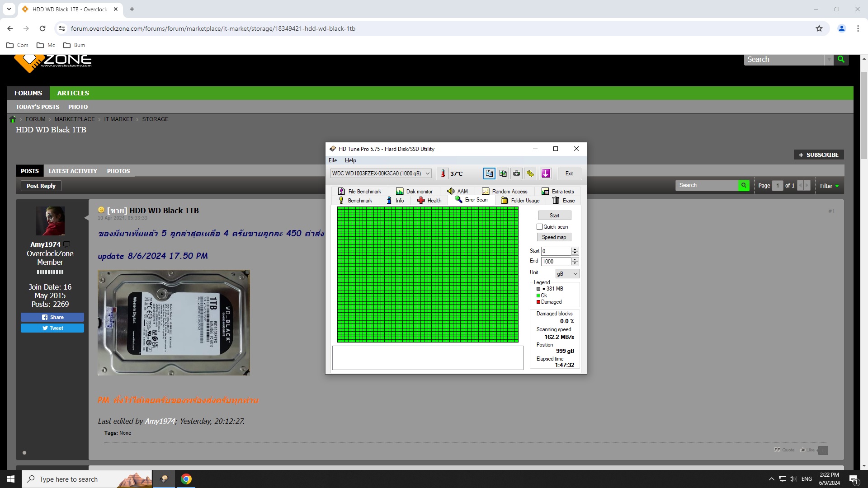
Task: Click the copy screenshot to clipboard icon
Action: pos(503,174)
